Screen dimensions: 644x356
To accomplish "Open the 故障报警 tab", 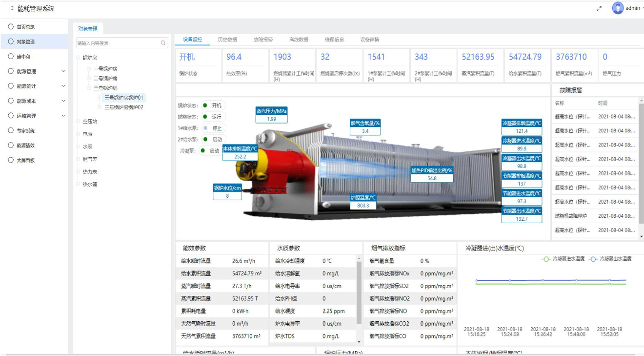I will pyautogui.click(x=263, y=40).
